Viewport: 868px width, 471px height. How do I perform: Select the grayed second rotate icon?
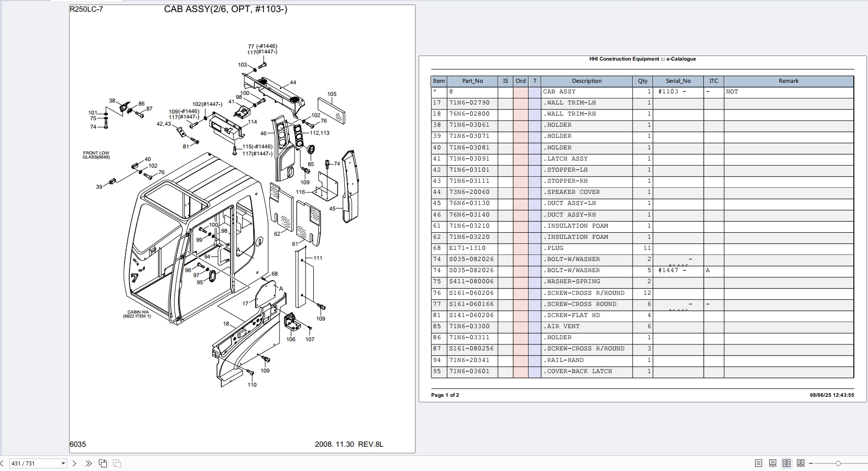coord(118,463)
